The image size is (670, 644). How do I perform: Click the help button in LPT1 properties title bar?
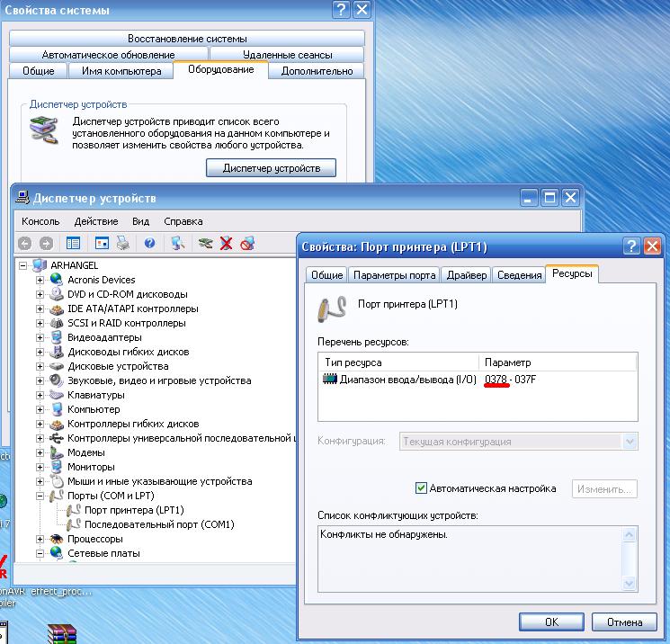pyautogui.click(x=632, y=246)
